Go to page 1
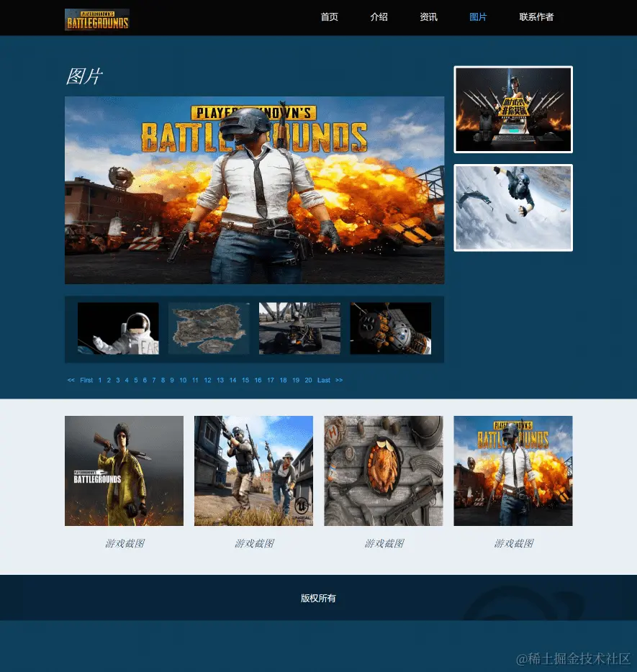The width and height of the screenshot is (637, 672). point(100,380)
